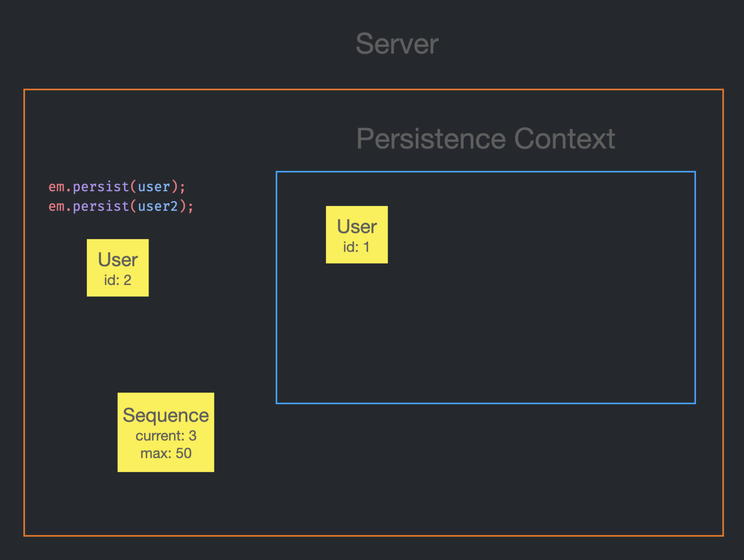Select the Persistence Context heading

pos(485,139)
